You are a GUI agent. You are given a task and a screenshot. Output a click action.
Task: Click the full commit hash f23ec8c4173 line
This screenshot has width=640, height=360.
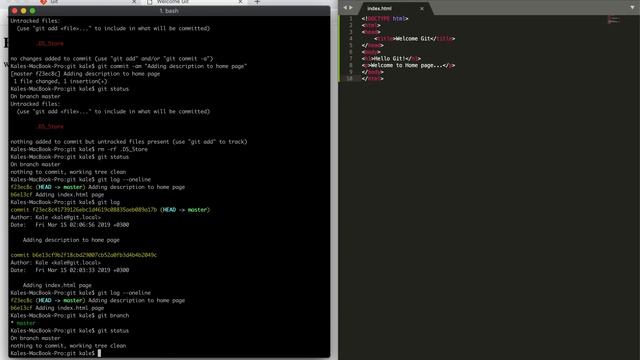coord(110,209)
